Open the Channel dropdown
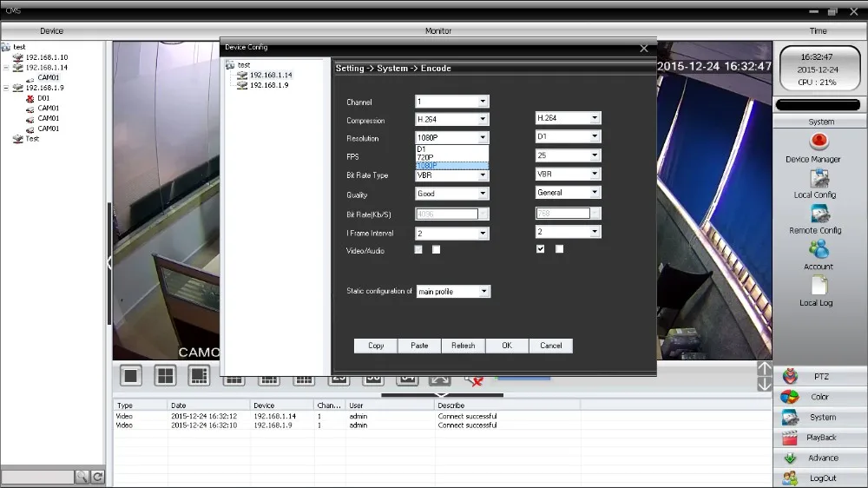868x488 pixels. click(x=483, y=102)
